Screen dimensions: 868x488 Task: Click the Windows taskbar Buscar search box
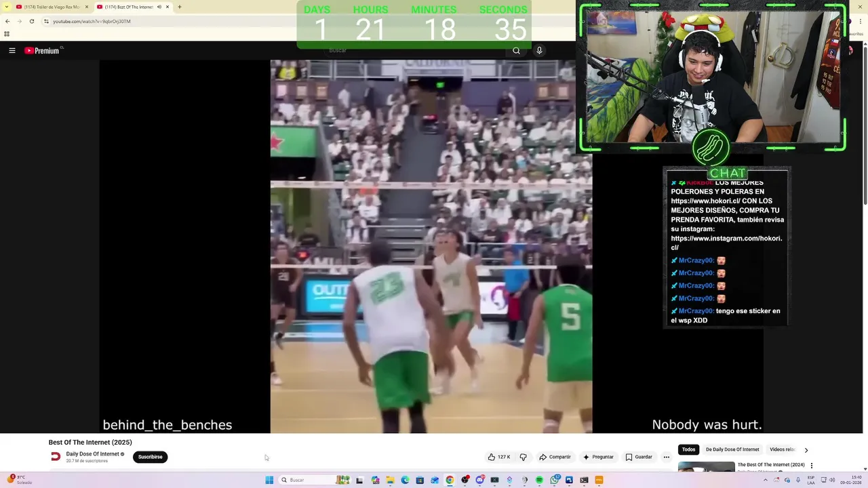[316, 480]
